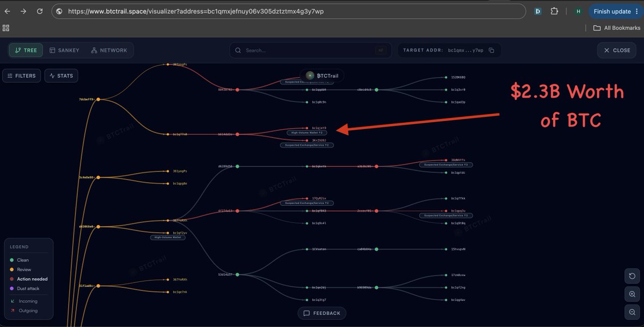Open the FEEDBACK form
Viewport: 644px width, 327px height.
pyautogui.click(x=322, y=313)
